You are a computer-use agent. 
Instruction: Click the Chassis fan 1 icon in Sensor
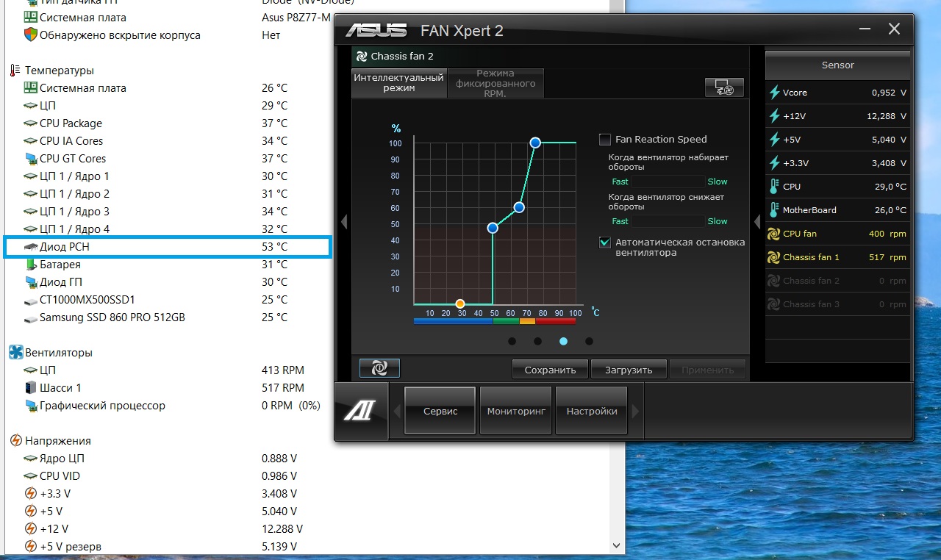[x=773, y=257]
